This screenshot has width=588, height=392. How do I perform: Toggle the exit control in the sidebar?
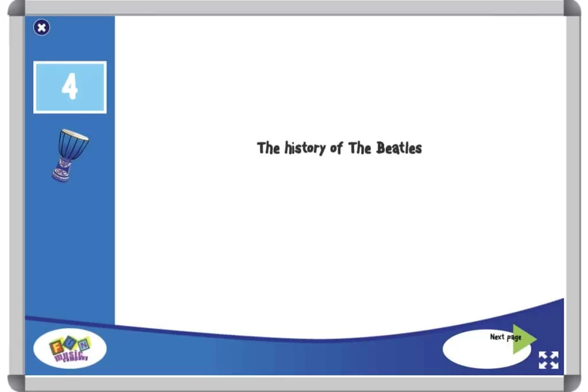(41, 28)
